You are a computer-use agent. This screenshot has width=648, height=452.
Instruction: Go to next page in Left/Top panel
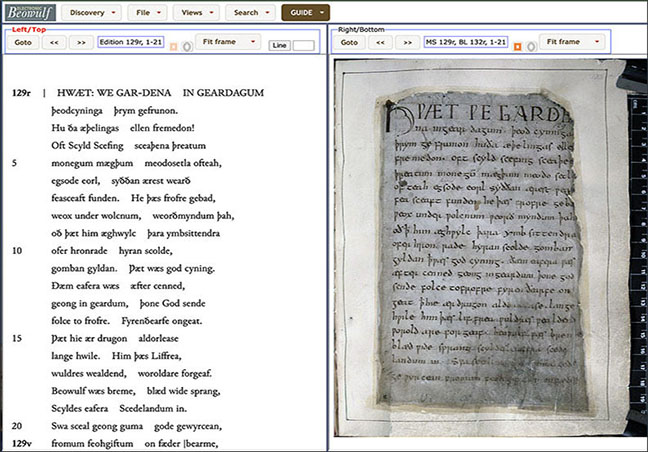[81, 42]
